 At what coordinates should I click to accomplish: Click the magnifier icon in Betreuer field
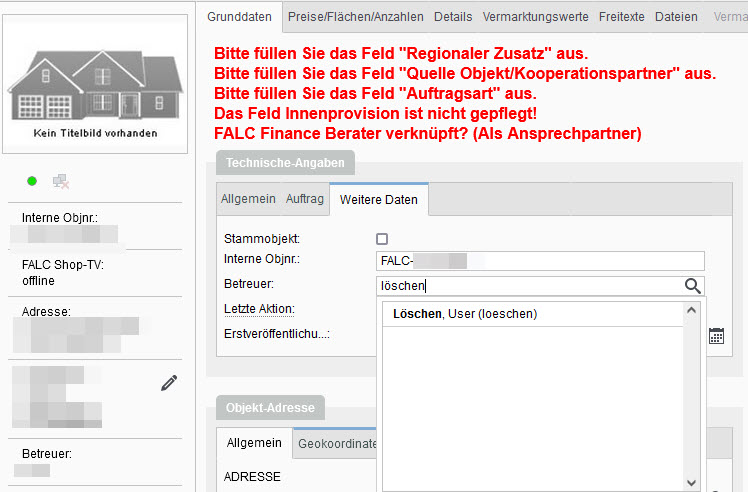[x=693, y=286]
